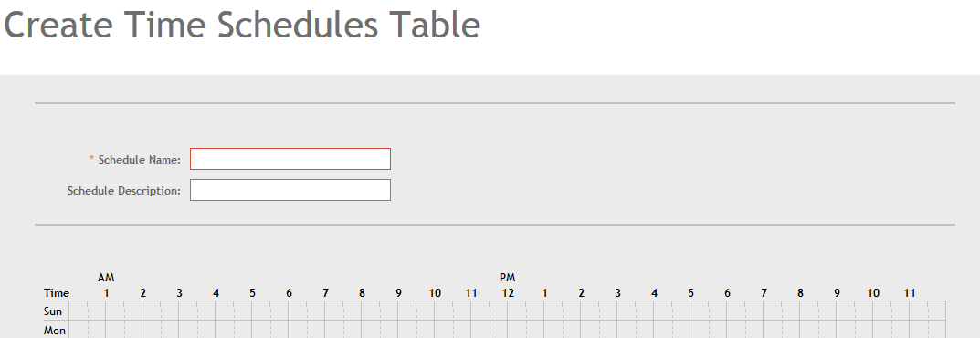Click the AM header label
This screenshot has width=980, height=338.
tap(106, 278)
